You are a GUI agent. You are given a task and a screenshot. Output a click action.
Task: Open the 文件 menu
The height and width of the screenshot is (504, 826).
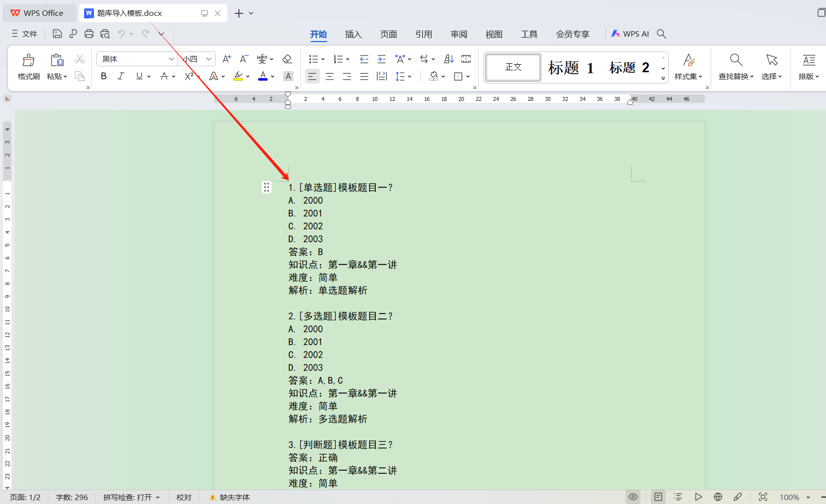24,34
